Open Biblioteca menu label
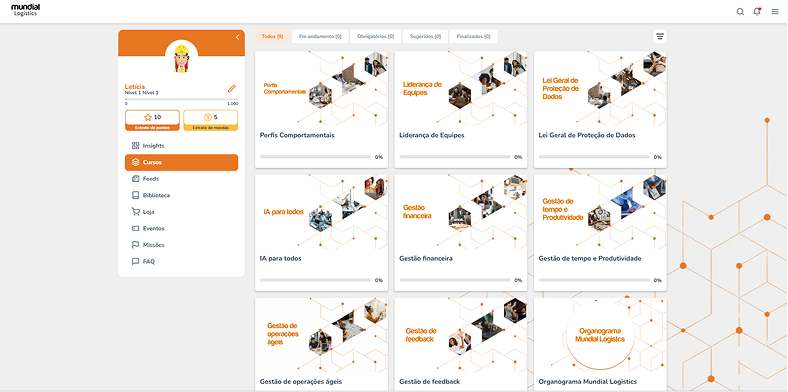Screen dimensions: 788x392 tap(156, 195)
